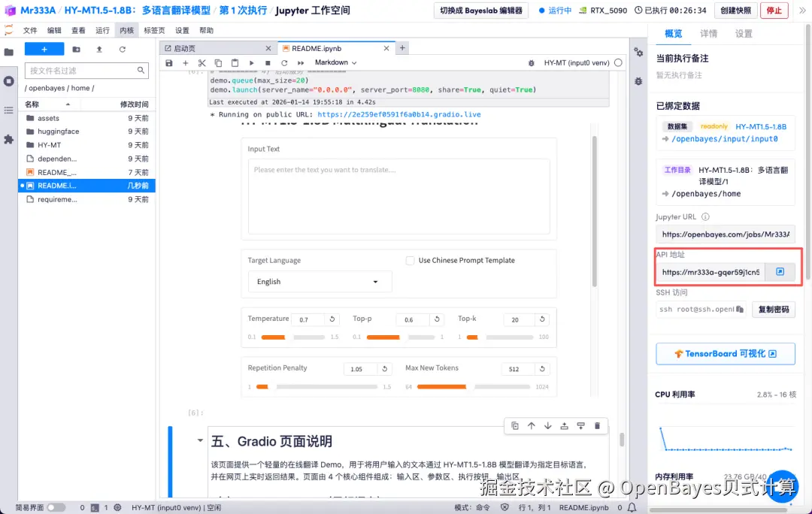
Task: Click 切换成 Bayeslab 编辑器 button
Action: pyautogui.click(x=481, y=11)
